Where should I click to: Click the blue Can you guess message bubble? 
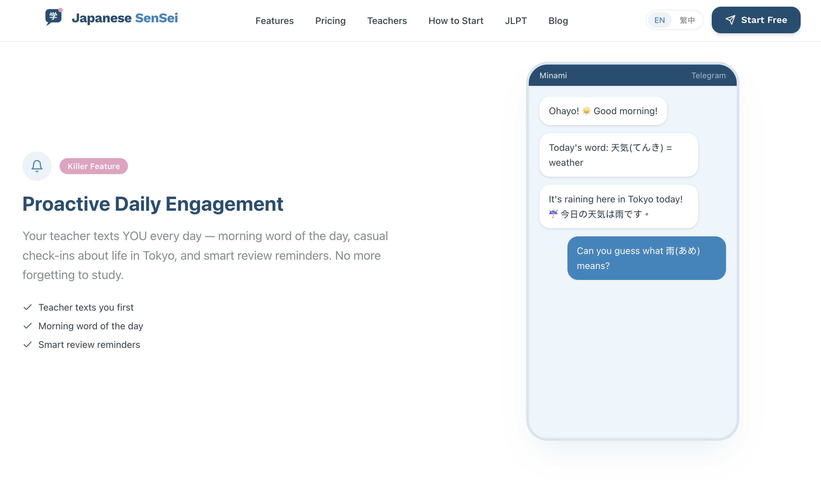click(x=646, y=258)
